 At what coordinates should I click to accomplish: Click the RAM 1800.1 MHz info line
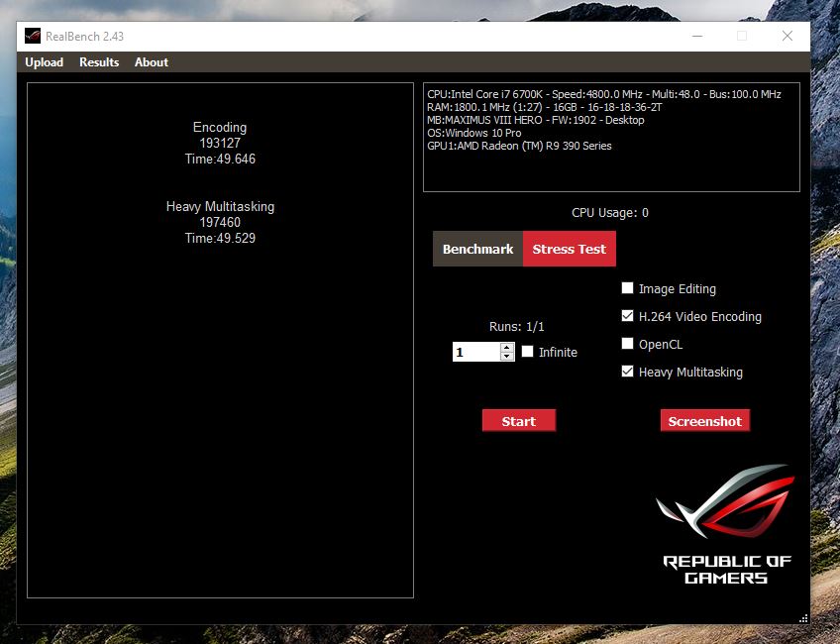544,107
